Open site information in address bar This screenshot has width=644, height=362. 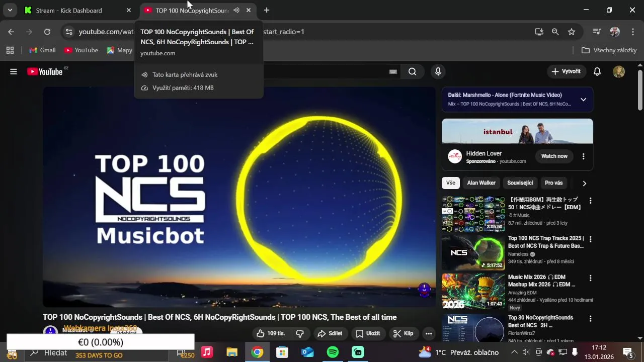coord(69,32)
